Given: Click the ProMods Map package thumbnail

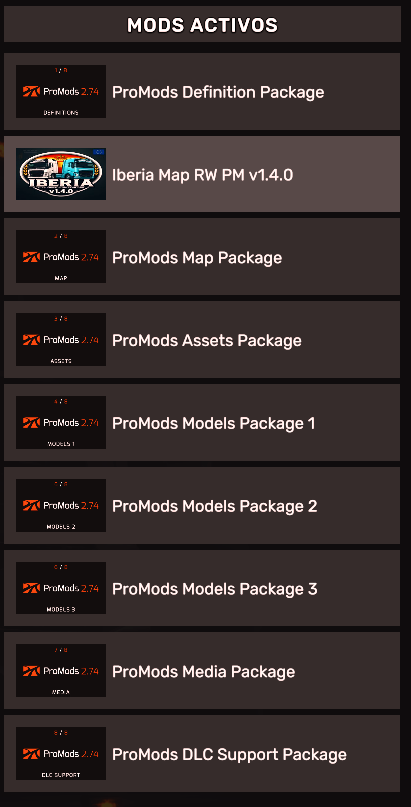Looking at the screenshot, I should point(61,256).
